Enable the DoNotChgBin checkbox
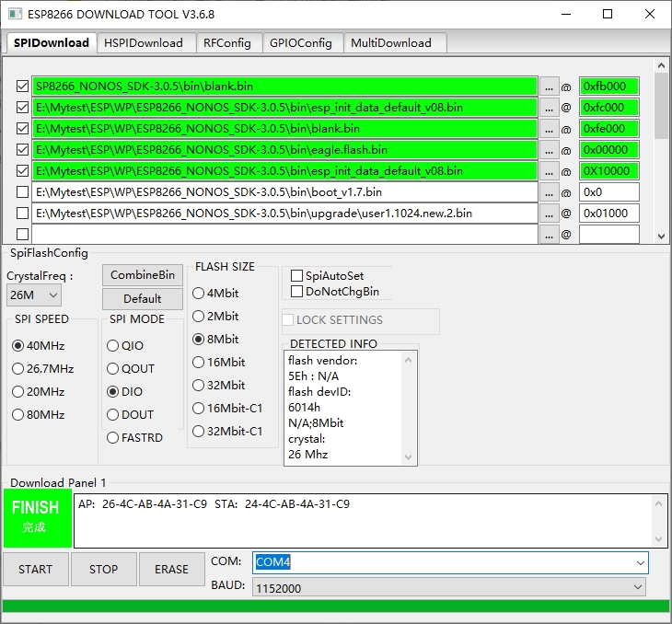Screen dimensions: 672x624 (335, 292)
